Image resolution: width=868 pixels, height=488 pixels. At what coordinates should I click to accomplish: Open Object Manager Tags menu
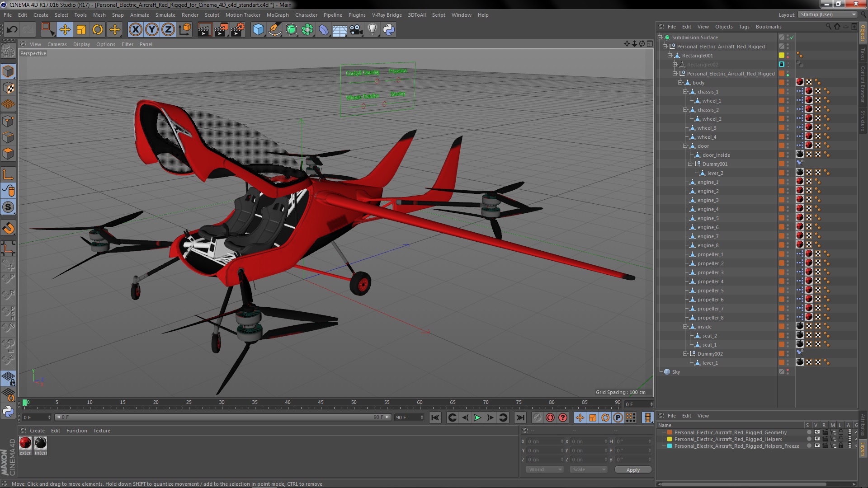click(744, 27)
